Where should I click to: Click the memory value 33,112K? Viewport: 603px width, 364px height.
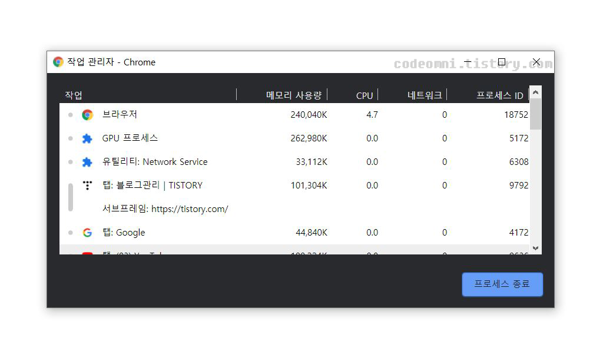312,161
